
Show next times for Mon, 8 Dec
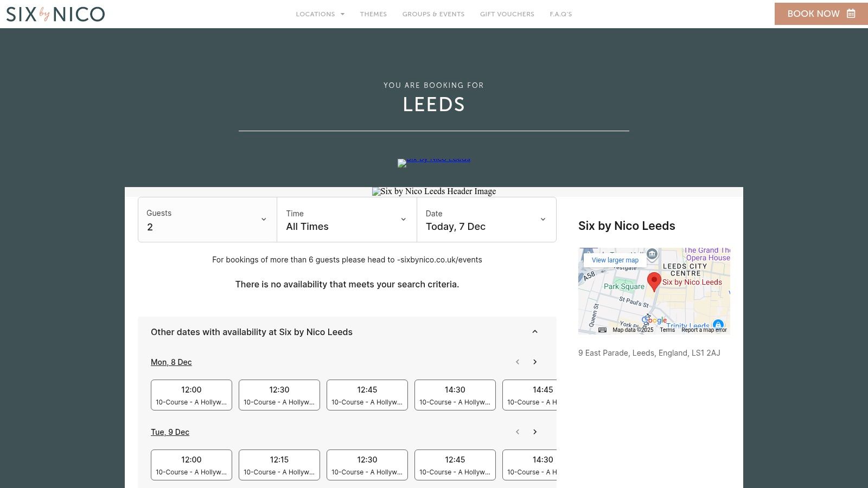[x=535, y=362]
